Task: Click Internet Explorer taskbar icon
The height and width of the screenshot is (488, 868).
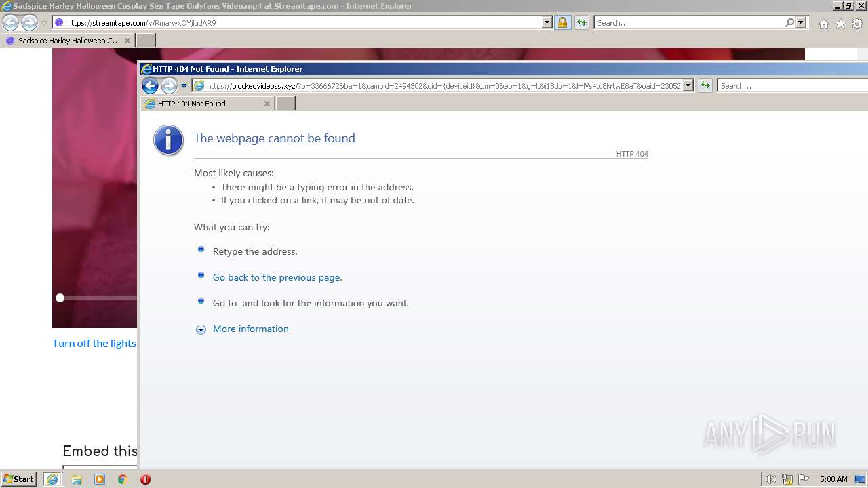Action: tap(52, 479)
